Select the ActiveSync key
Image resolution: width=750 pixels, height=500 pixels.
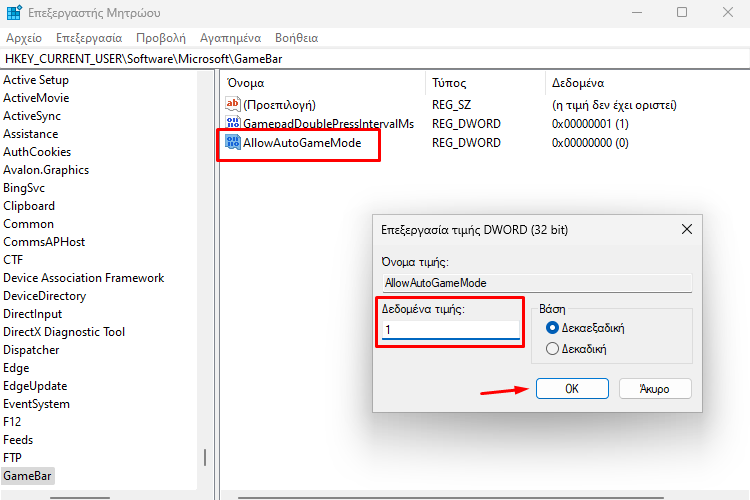32,116
